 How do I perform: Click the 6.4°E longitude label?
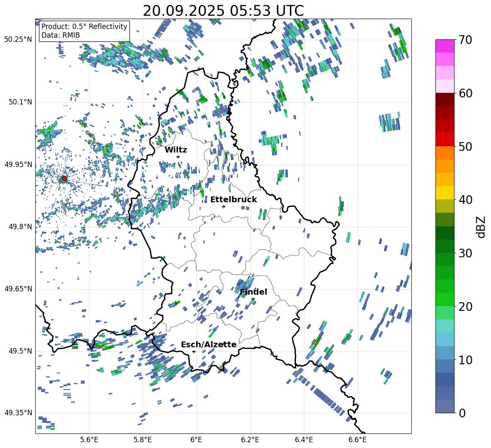pyautogui.click(x=304, y=440)
